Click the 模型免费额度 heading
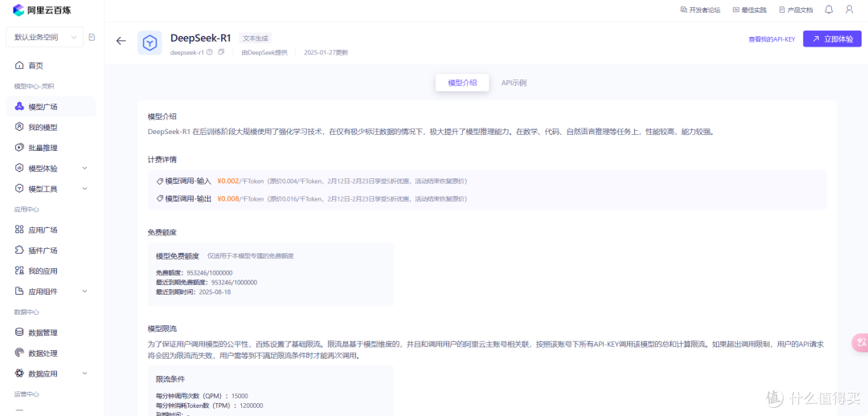Viewport: 868px width, 416px height. (177, 256)
